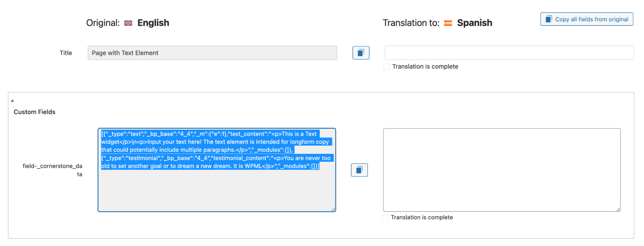Click the empty Spanish cornerstone translation textarea
Image resolution: width=644 pixels, height=246 pixels.
click(x=502, y=170)
